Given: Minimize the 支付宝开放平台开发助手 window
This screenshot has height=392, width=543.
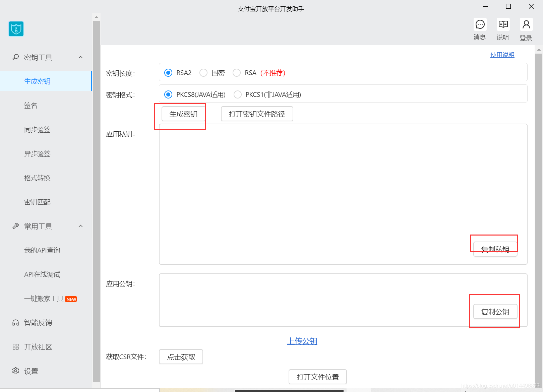Looking at the screenshot, I should 485,6.
